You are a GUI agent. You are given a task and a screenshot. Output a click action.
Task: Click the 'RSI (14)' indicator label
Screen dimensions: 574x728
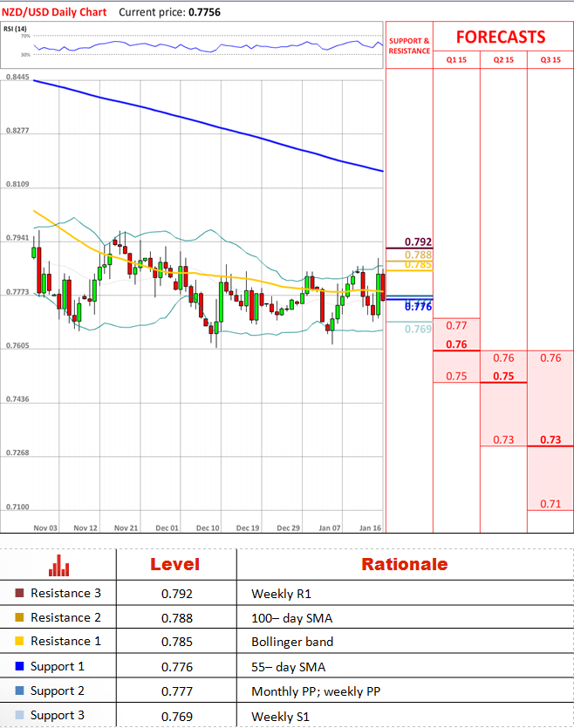16,29
